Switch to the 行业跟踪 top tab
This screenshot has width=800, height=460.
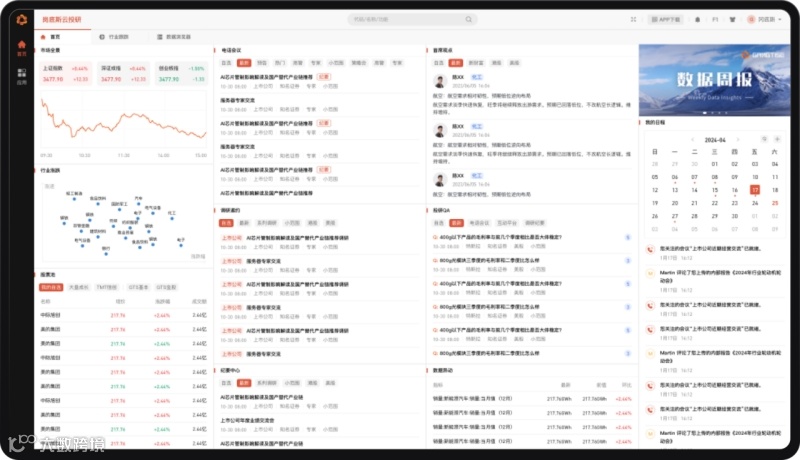(114, 37)
